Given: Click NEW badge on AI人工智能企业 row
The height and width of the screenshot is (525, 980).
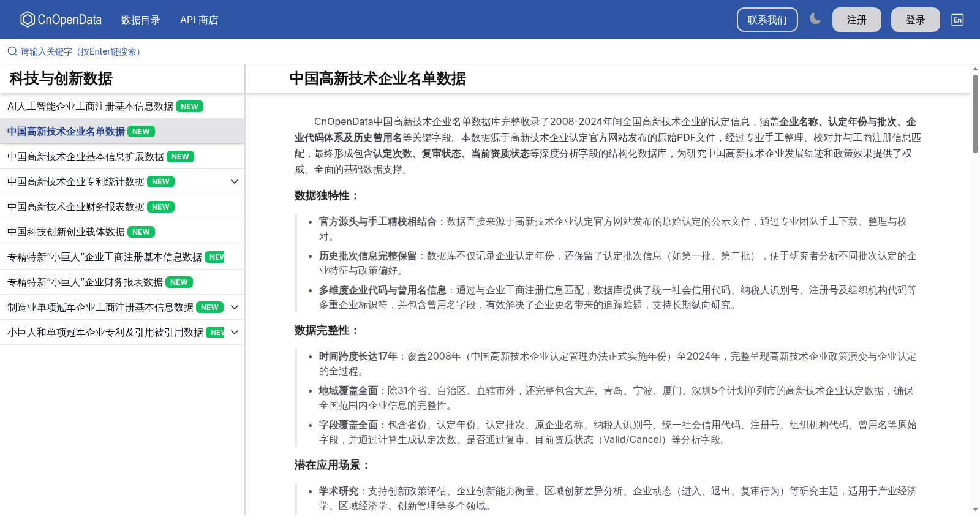Looking at the screenshot, I should click(189, 106).
